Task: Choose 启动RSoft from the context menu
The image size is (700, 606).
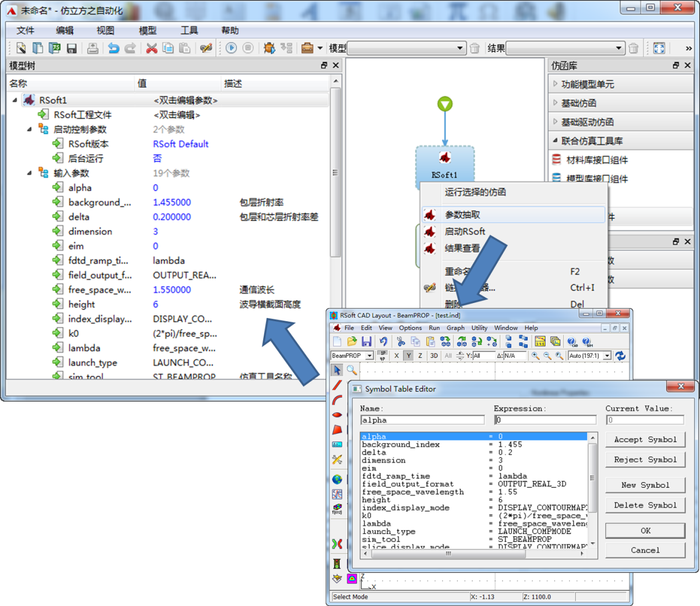Action: (x=513, y=231)
